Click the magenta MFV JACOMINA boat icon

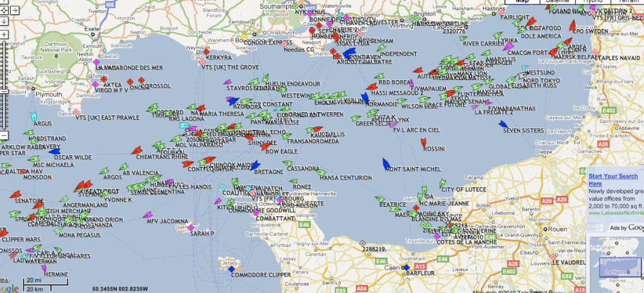pos(147,215)
